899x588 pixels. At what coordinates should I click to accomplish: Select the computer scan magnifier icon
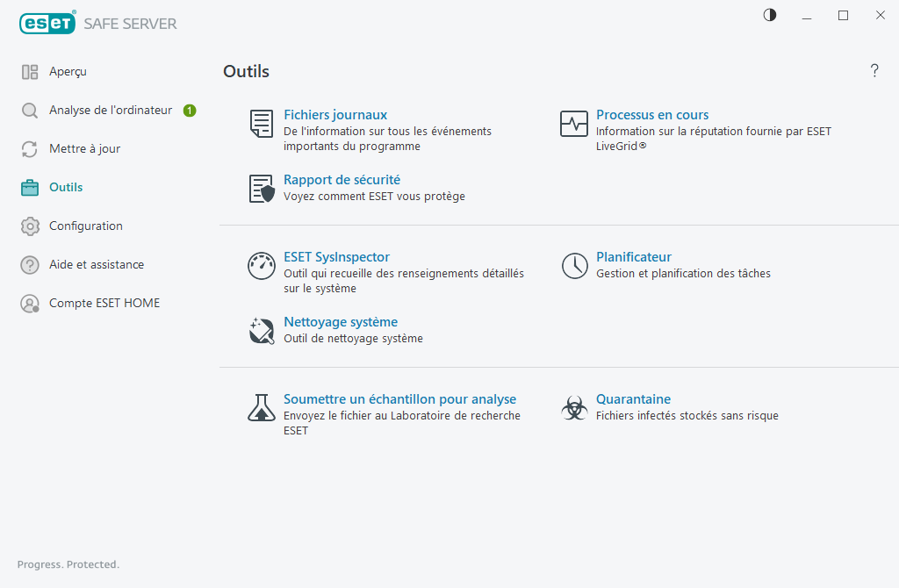click(28, 110)
